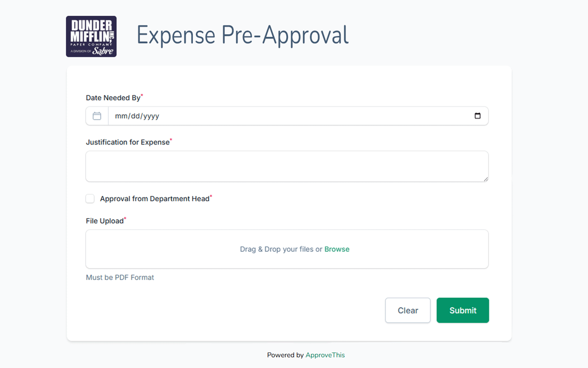Select the month segment of the date
The image size is (588, 368).
pos(121,116)
